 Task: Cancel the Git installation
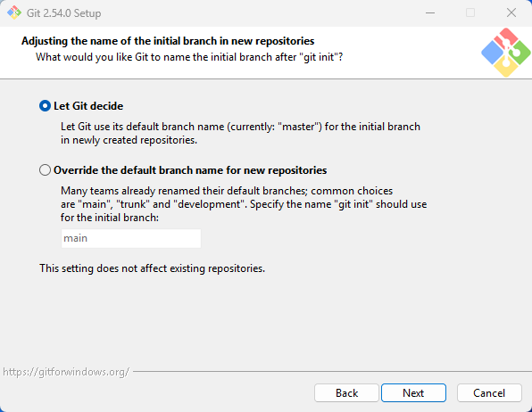click(489, 393)
